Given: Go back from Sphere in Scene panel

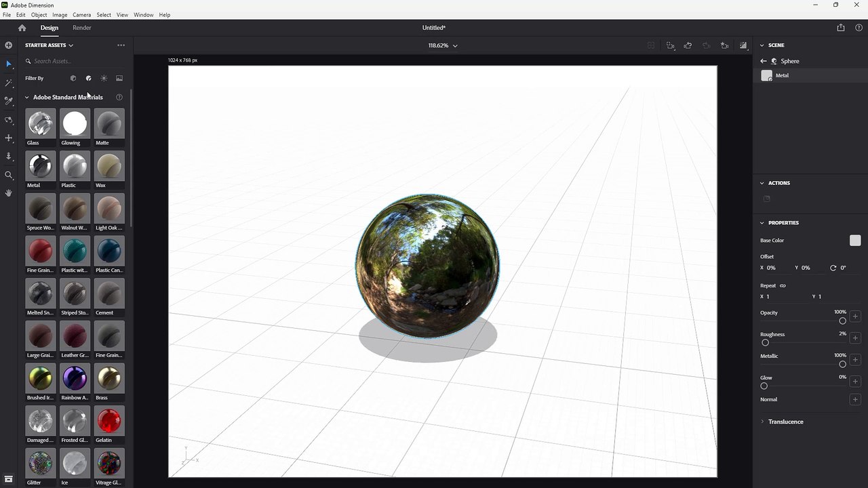Looking at the screenshot, I should (x=763, y=61).
